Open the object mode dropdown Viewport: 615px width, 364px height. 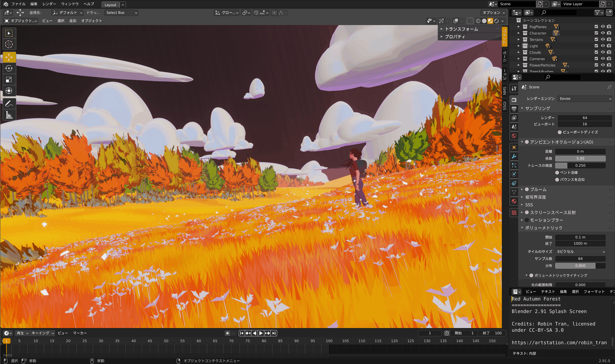pyautogui.click(x=20, y=21)
